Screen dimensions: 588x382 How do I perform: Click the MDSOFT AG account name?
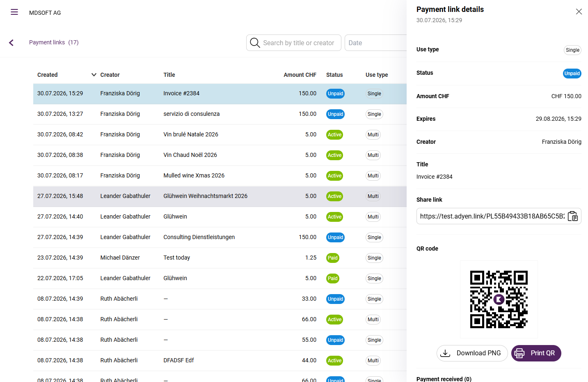coord(45,13)
